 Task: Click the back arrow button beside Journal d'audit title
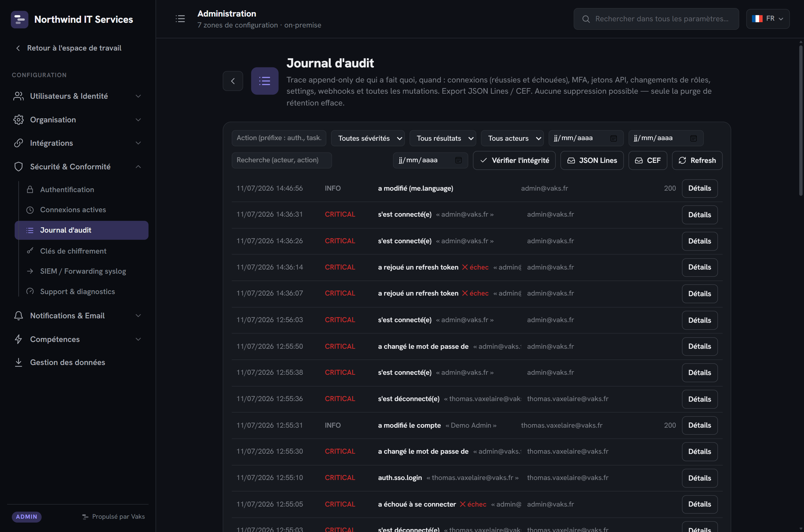pos(233,81)
